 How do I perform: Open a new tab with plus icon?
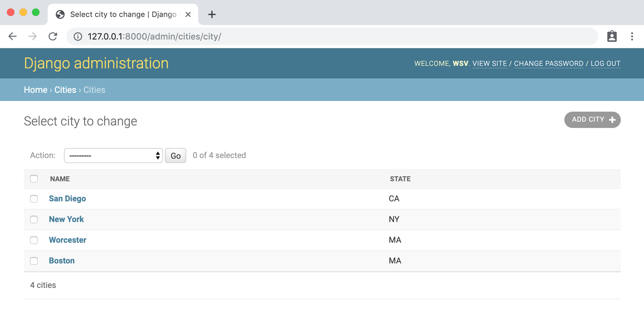click(x=212, y=14)
